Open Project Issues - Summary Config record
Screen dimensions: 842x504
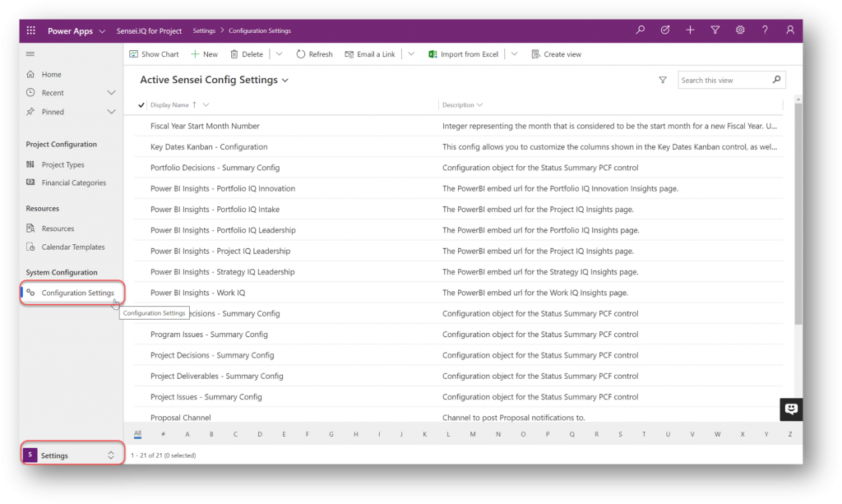pyautogui.click(x=206, y=396)
